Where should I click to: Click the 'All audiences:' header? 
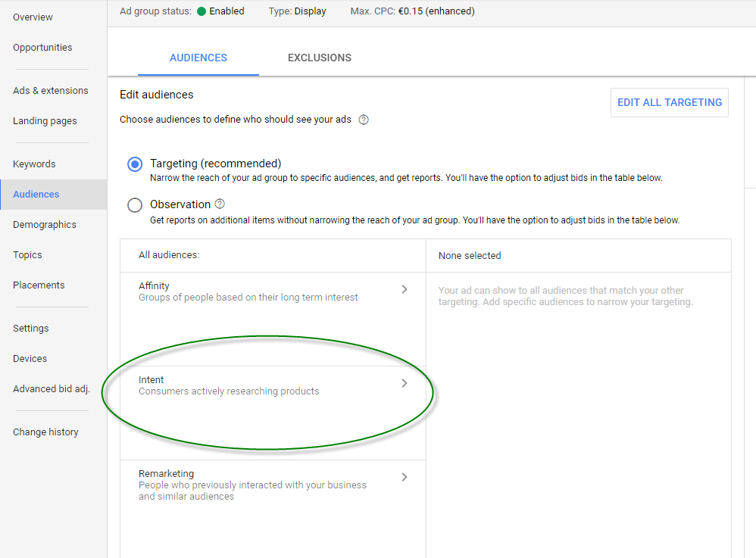tap(169, 255)
